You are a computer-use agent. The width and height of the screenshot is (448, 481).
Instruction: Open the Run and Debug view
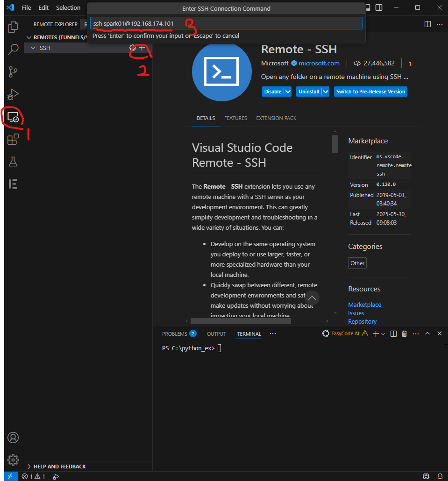pos(13,94)
